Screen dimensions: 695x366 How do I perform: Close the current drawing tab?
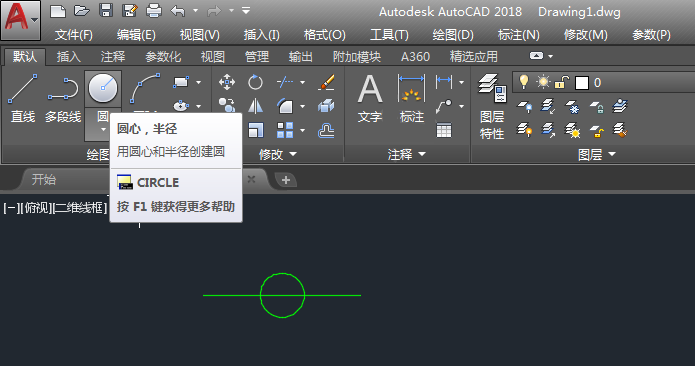(x=251, y=179)
